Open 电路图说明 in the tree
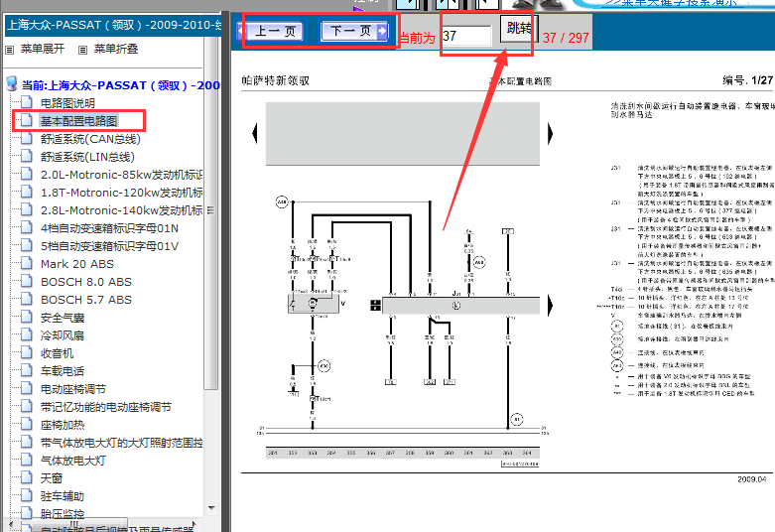Image resolution: width=775 pixels, height=532 pixels. (67, 103)
